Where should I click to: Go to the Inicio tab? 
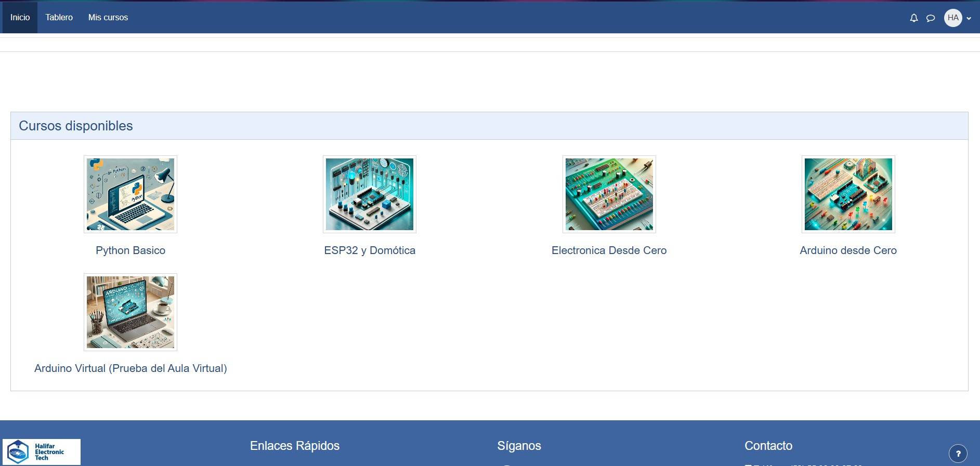tap(20, 18)
